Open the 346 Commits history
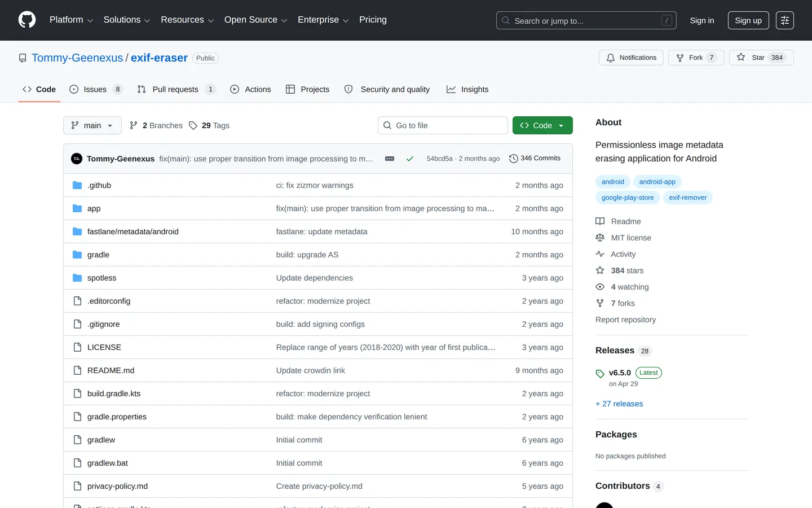Image resolution: width=812 pixels, height=508 pixels. tap(535, 159)
